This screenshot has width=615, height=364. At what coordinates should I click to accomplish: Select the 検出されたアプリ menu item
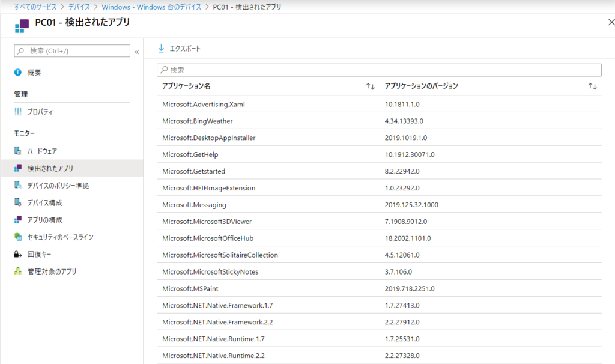tap(72, 168)
